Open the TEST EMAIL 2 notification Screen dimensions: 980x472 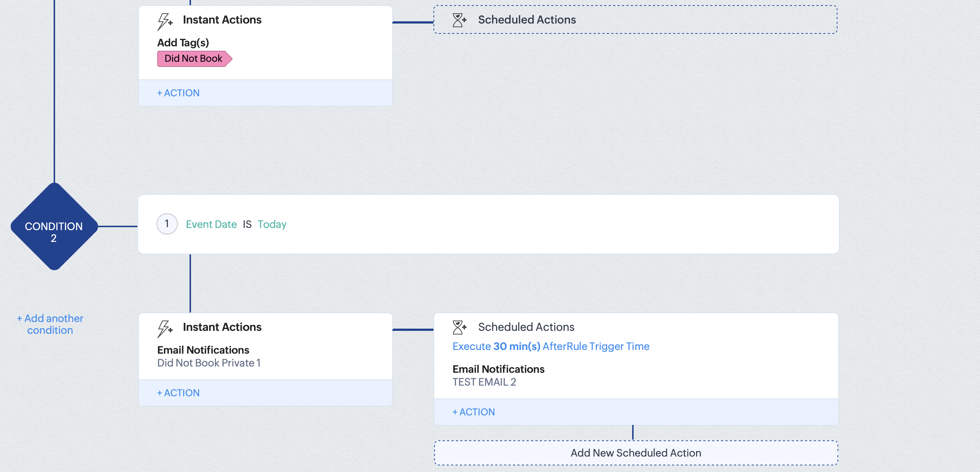[484, 382]
